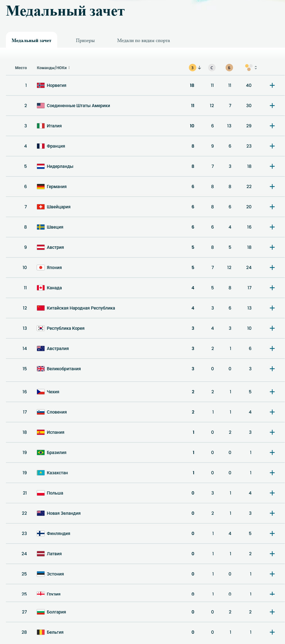The width and height of the screenshot is (285, 644).
Task: Click Китайская Народная Республика name
Action: (x=81, y=308)
